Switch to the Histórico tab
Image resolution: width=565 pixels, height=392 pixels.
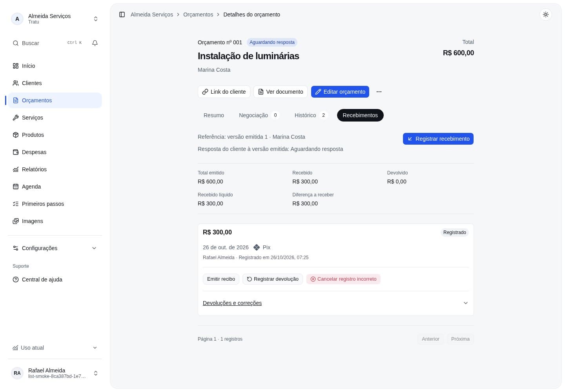(x=311, y=115)
